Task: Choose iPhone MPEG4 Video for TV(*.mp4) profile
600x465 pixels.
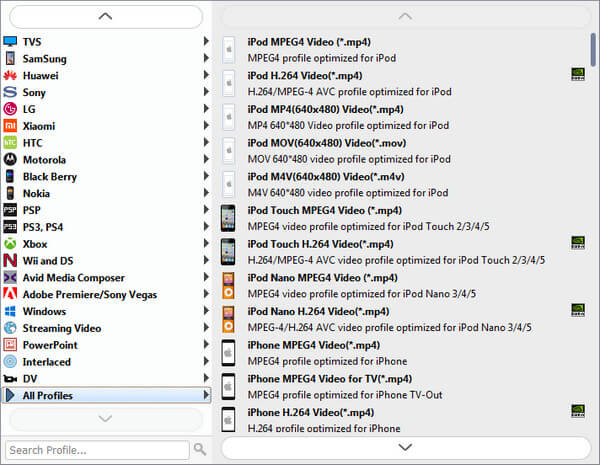Action: (404, 387)
